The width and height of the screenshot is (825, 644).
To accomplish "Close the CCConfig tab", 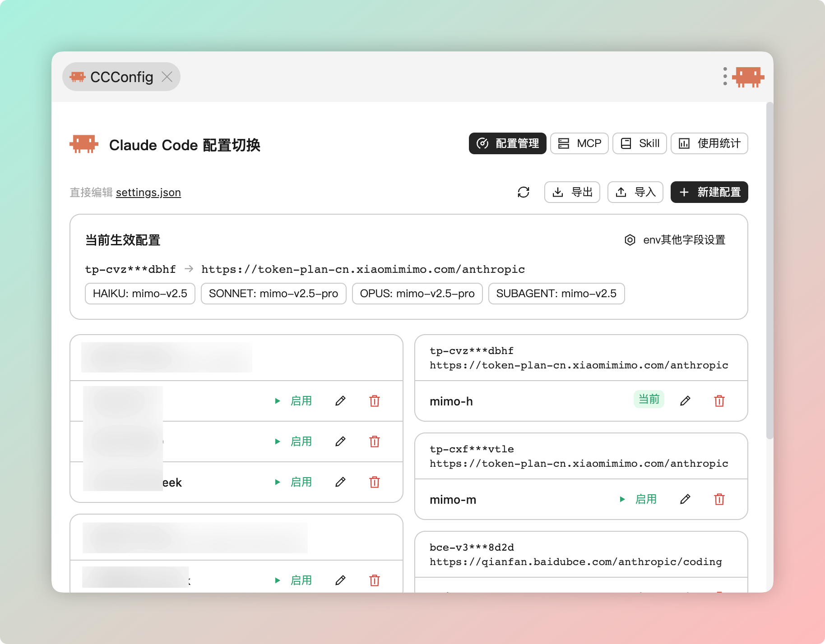I will tap(167, 77).
